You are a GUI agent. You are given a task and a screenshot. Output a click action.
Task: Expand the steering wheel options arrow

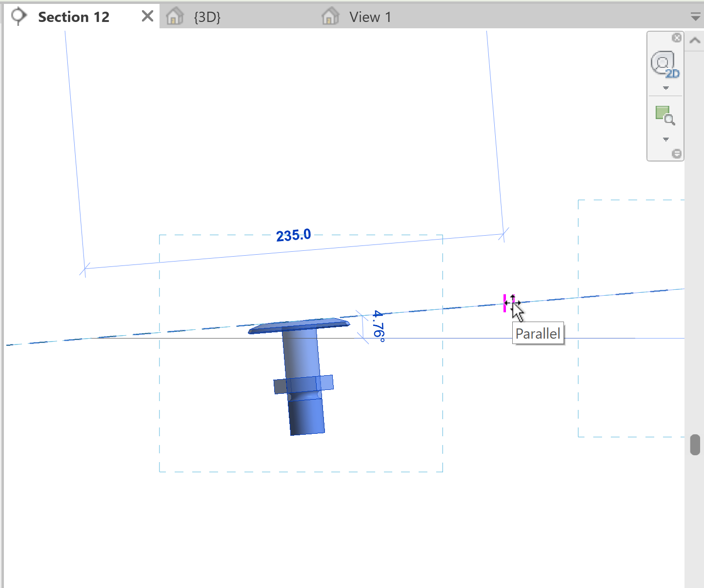pos(665,88)
